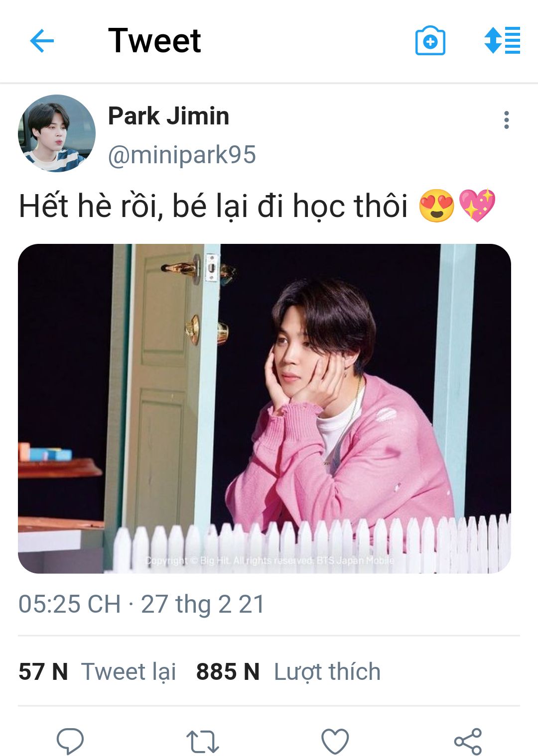View the attached pink cardigan photo
This screenshot has width=538, height=756.
tap(265, 409)
